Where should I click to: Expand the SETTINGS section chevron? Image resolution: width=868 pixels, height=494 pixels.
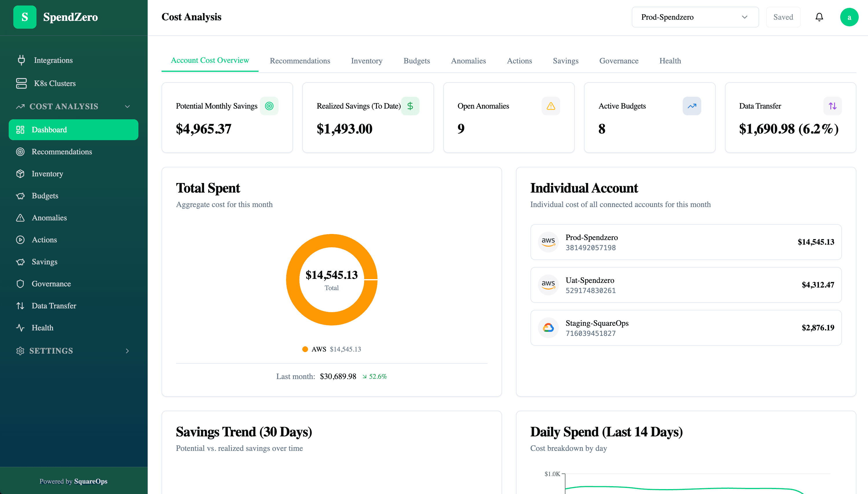[x=128, y=351]
